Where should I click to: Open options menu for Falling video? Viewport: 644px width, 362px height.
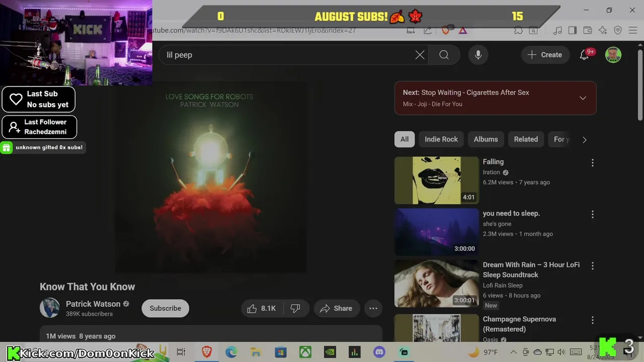[592, 162]
